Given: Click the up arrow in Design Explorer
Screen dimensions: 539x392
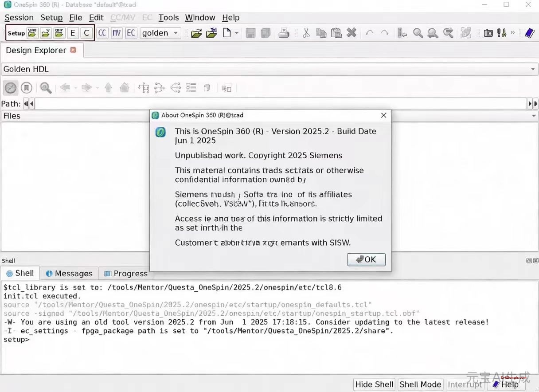Looking at the screenshot, I should [108, 88].
